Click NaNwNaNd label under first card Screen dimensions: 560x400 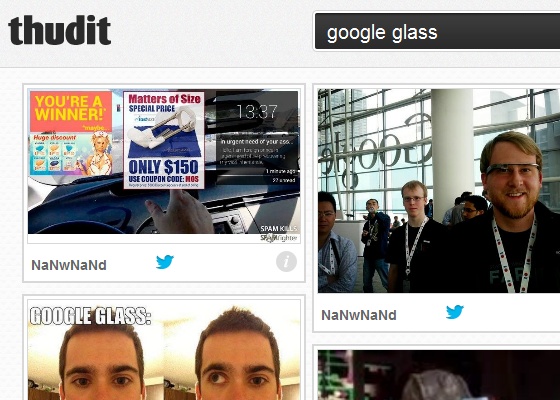69,265
